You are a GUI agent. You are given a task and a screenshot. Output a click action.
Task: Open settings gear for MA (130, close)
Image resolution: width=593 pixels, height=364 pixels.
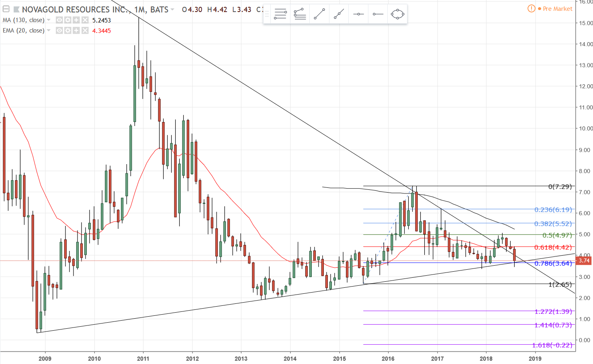[x=68, y=20]
